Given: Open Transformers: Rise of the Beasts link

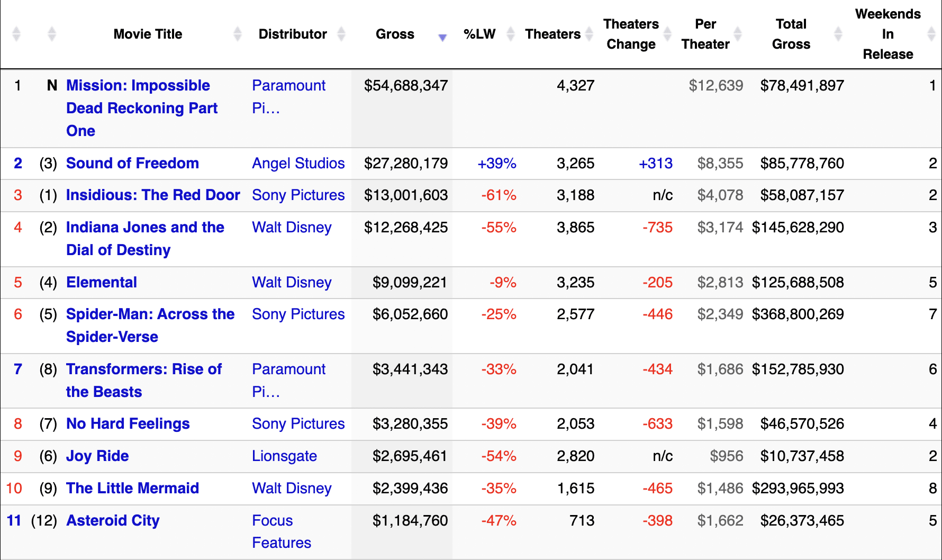Looking at the screenshot, I should (144, 381).
